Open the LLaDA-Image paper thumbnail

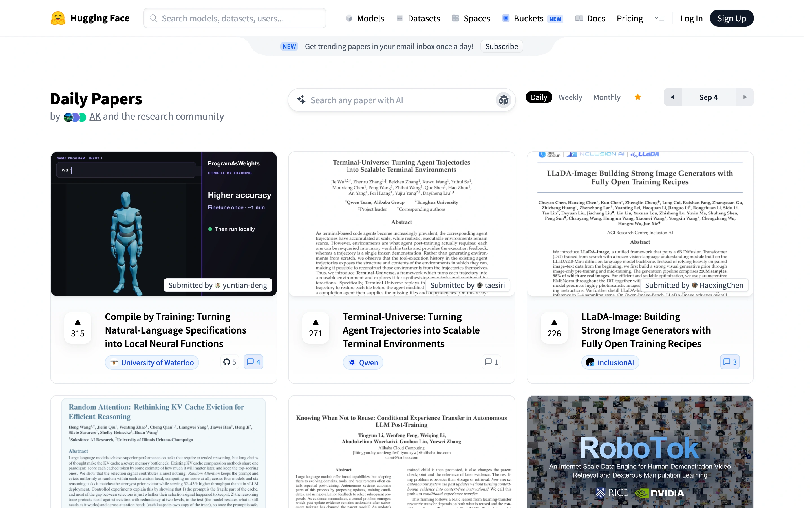pyautogui.click(x=640, y=224)
